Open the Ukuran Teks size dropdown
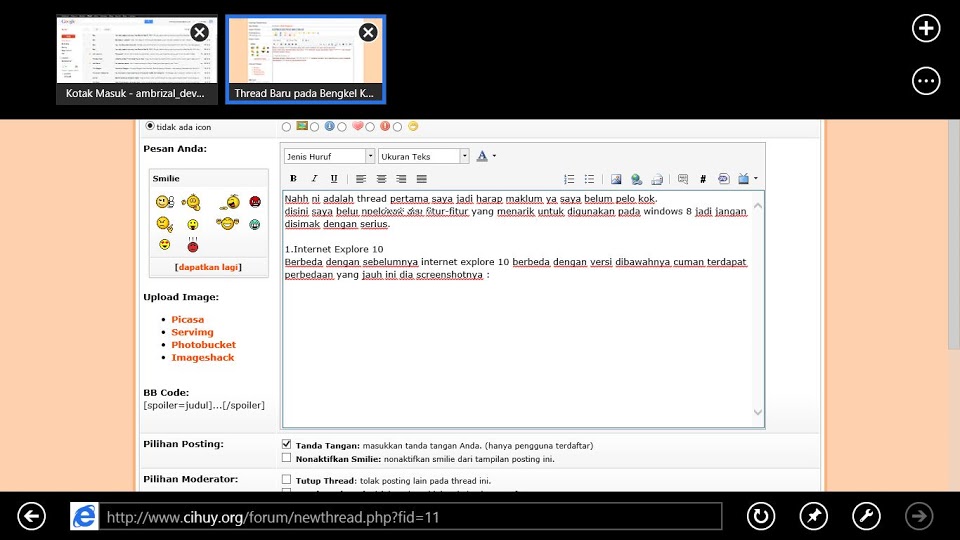This screenshot has width=960, height=540. (423, 156)
